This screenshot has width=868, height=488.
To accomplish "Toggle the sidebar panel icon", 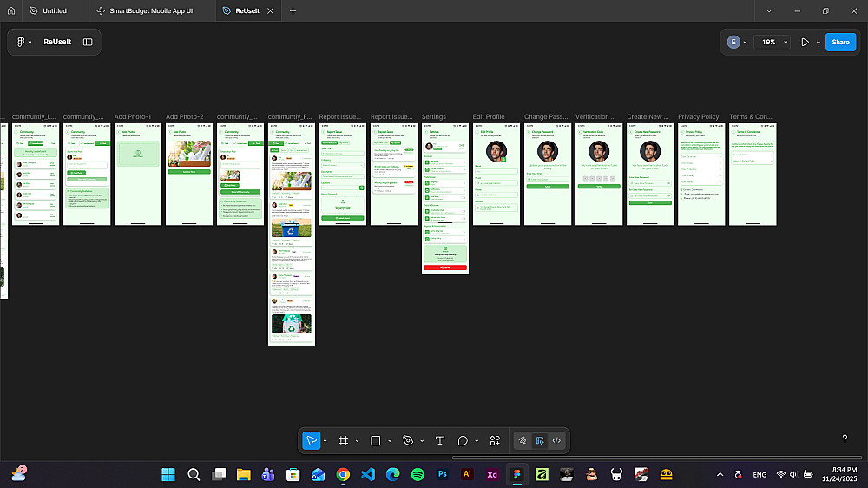I will coord(88,42).
